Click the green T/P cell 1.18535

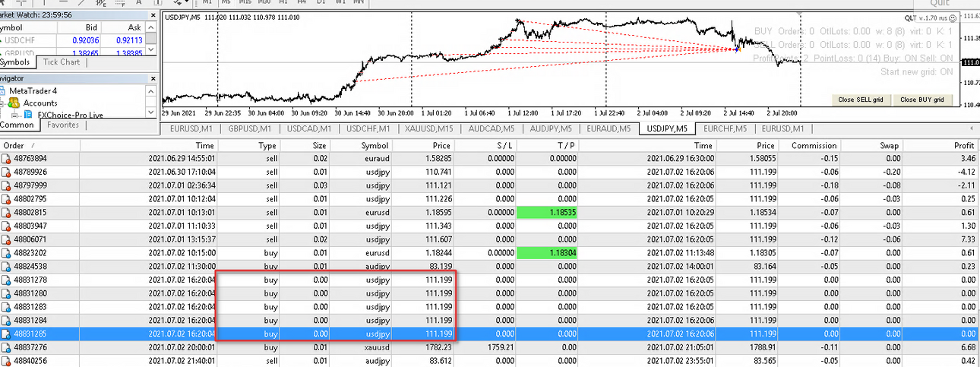click(546, 213)
